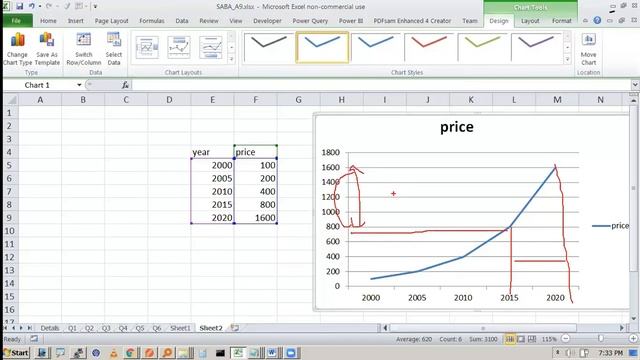Screen dimensions: 640x360
Task: Click the horizontal scrollbar right arrow
Action: [622, 328]
